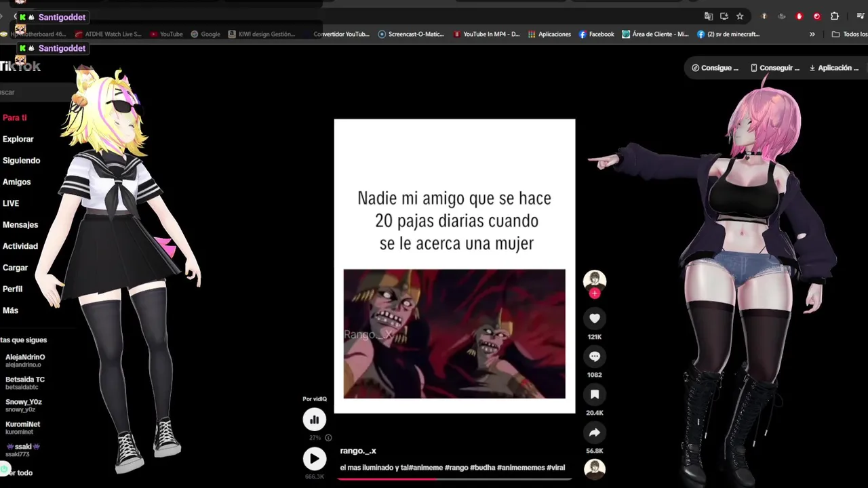
Task: Open followed account KuromiNet
Action: pyautogui.click(x=23, y=428)
